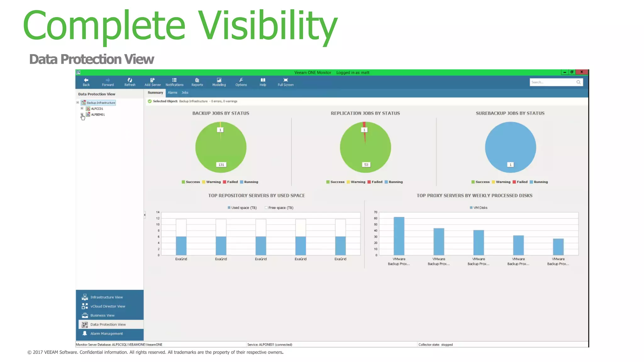Go to Infrastructure View pane
644x362 pixels.
point(106,297)
